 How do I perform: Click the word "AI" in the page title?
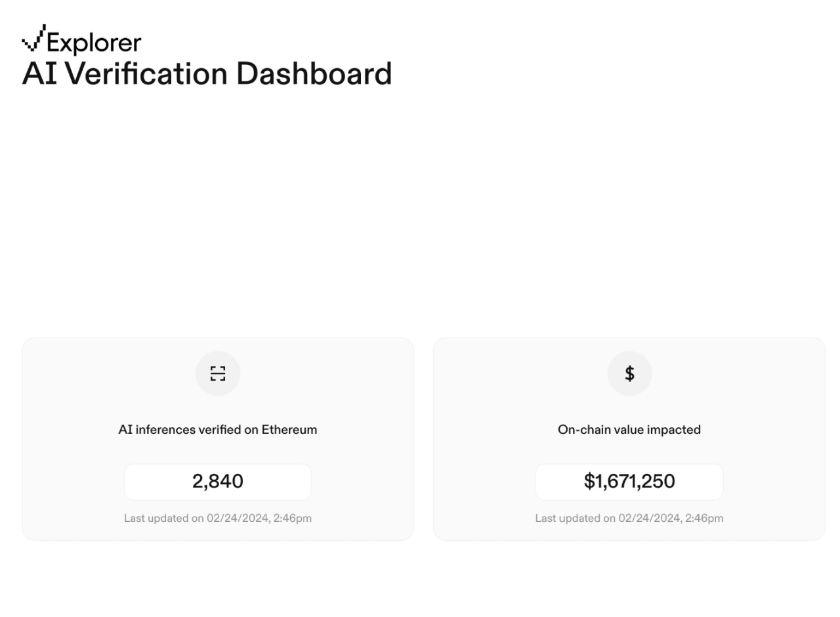click(x=39, y=74)
